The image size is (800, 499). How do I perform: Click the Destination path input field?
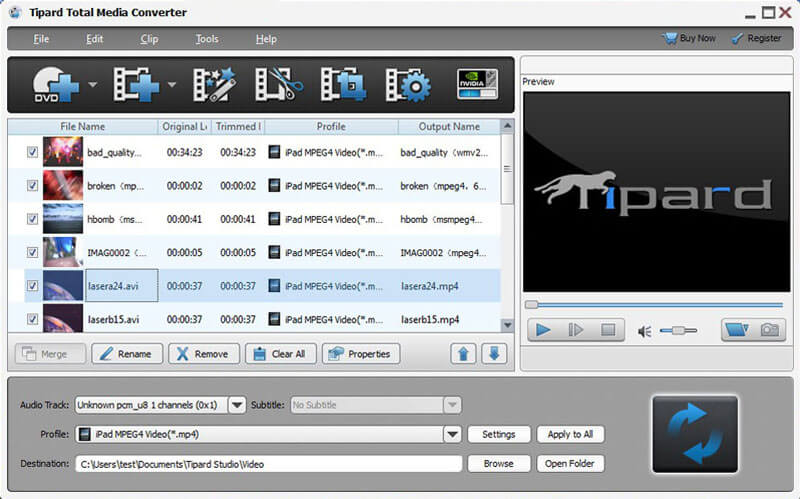(x=268, y=464)
